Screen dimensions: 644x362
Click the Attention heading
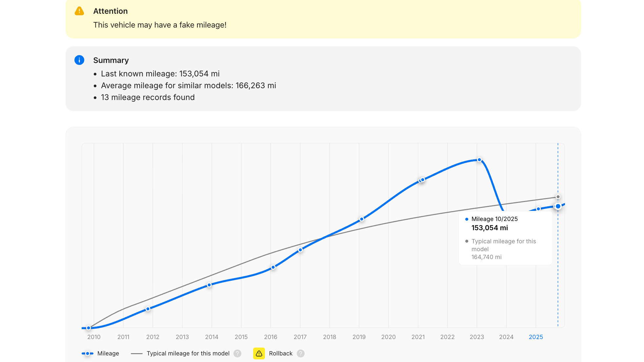111,11
